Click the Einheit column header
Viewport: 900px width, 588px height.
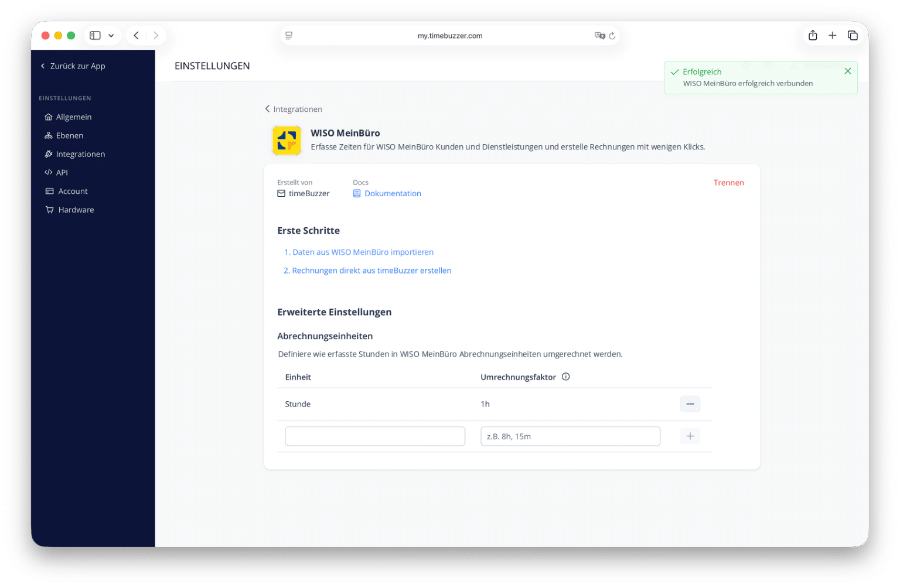point(298,377)
